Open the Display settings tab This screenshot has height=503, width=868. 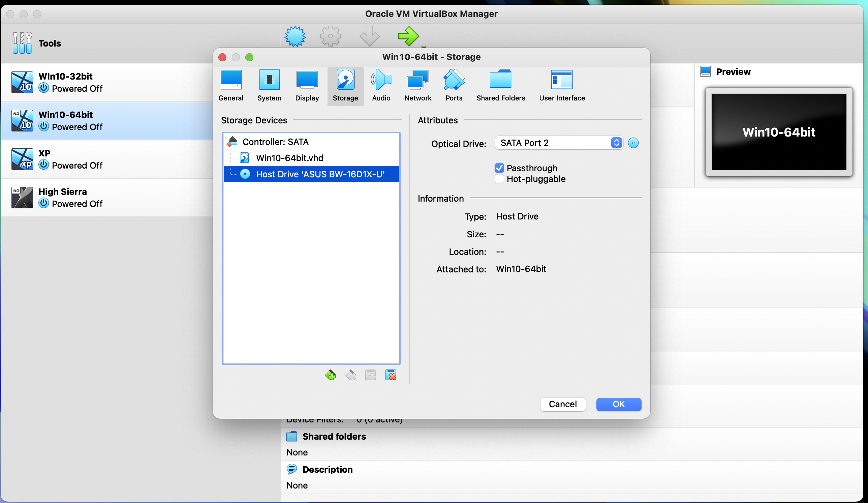coord(307,86)
